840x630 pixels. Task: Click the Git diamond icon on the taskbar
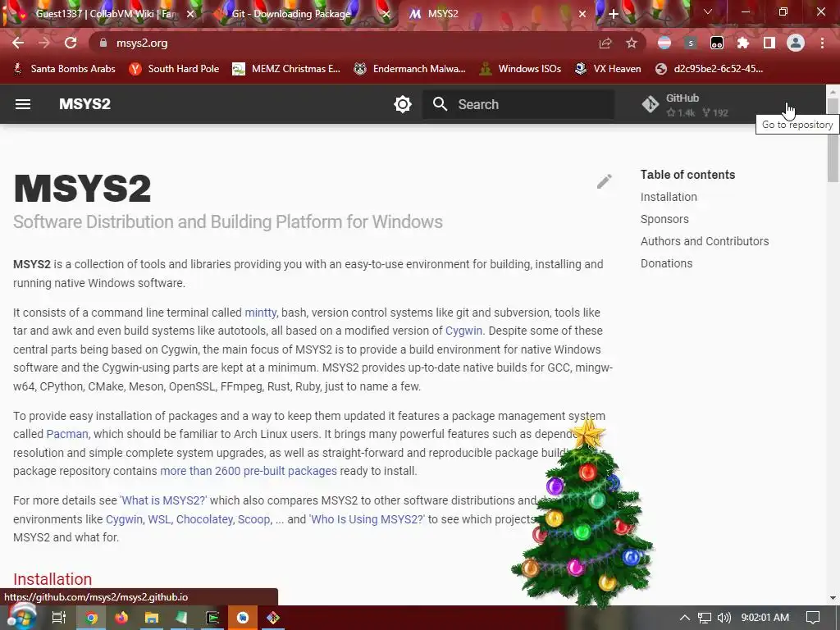pos(272,618)
